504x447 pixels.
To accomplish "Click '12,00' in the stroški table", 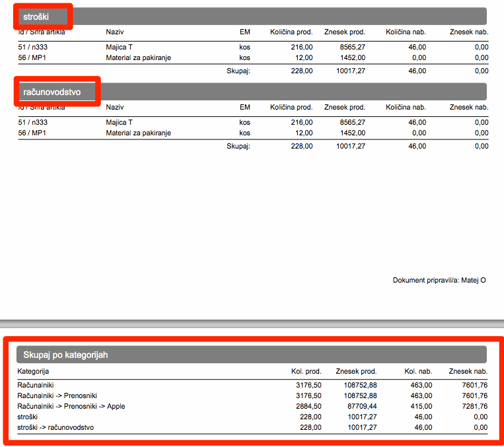I will [x=304, y=57].
